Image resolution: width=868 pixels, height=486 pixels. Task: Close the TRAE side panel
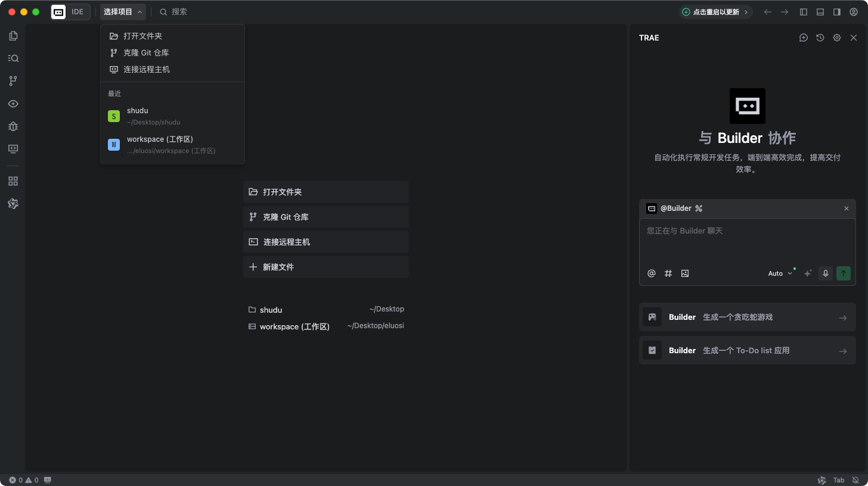[854, 38]
